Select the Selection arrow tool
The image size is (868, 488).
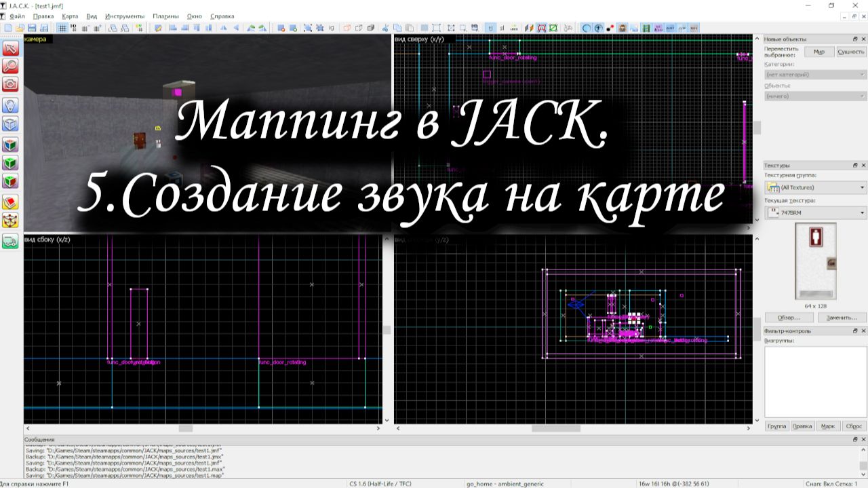(10, 48)
